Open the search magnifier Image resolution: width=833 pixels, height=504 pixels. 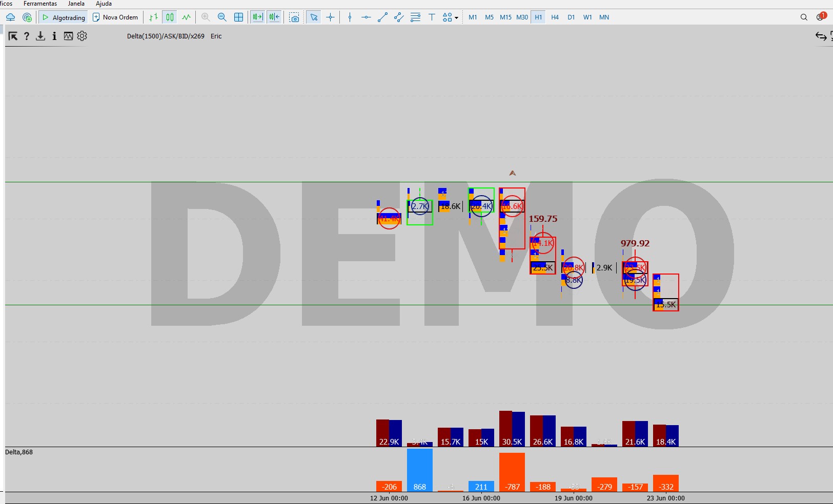coord(804,17)
